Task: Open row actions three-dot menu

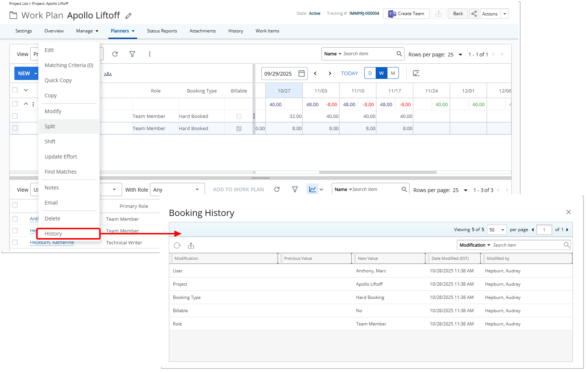Action: click(33, 104)
